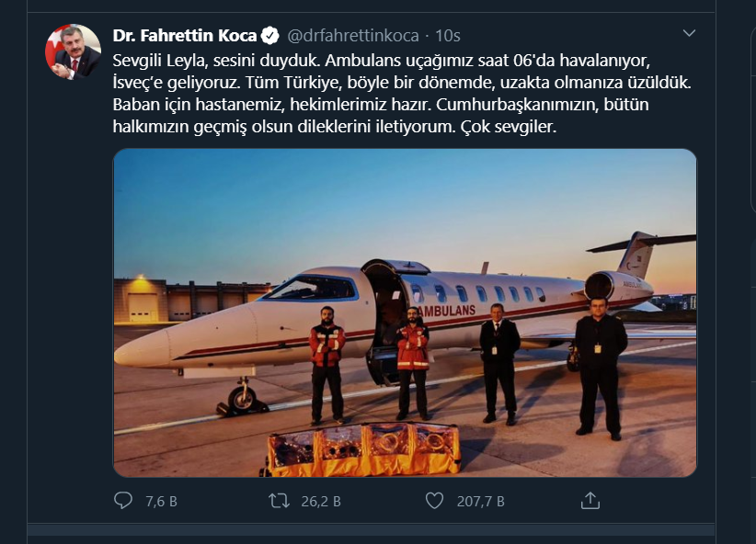This screenshot has height=544, width=756.
Task: Click the blue verified badge
Action: click(x=271, y=36)
